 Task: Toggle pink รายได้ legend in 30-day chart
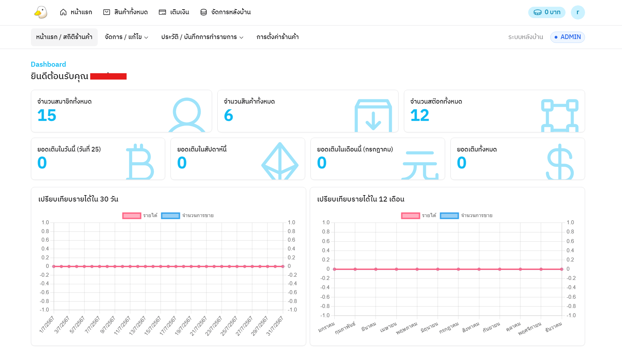[x=140, y=216]
